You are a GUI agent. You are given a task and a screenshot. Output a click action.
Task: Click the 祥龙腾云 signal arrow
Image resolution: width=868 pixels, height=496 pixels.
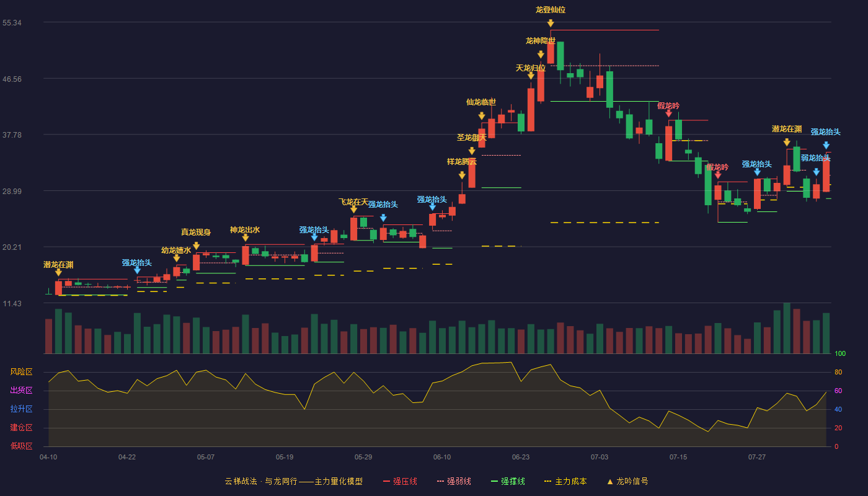click(462, 175)
